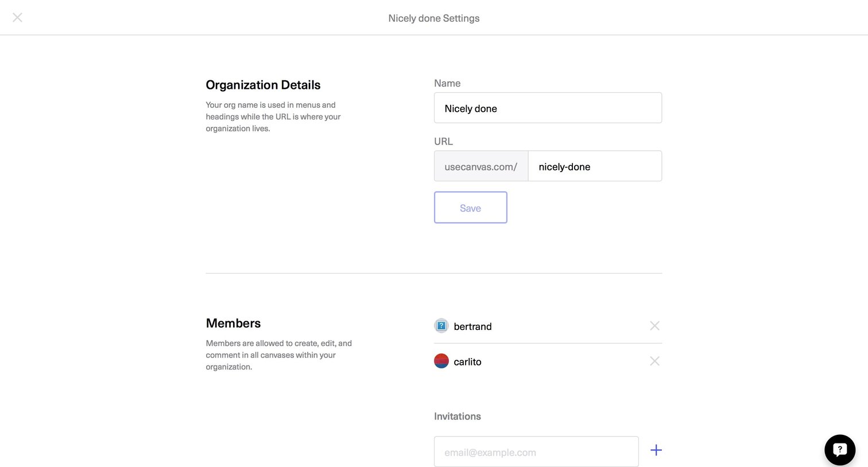Viewport: 868px width, 467px height.
Task: Click the Name field label
Action: [x=447, y=83]
